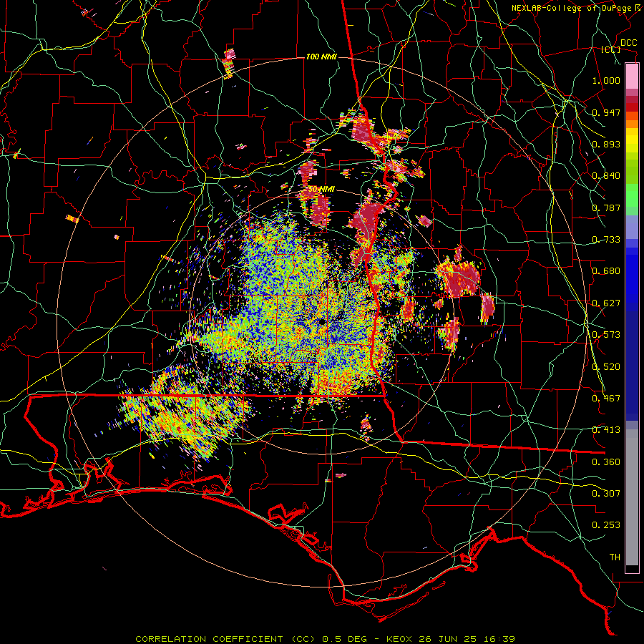
Task: Select the 0.680 legend value
Action: coord(606,271)
